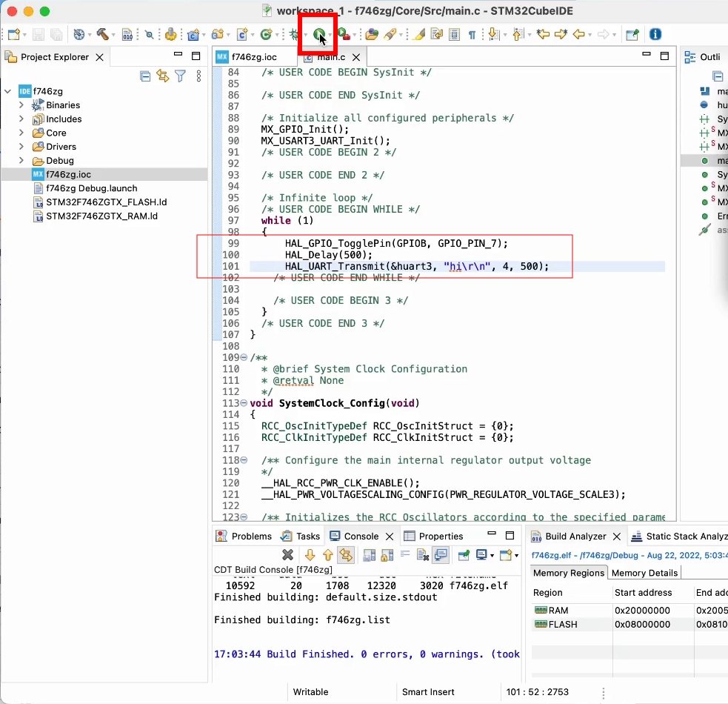The width and height of the screenshot is (728, 704).
Task: Select the Memory Details tab
Action: pos(644,573)
